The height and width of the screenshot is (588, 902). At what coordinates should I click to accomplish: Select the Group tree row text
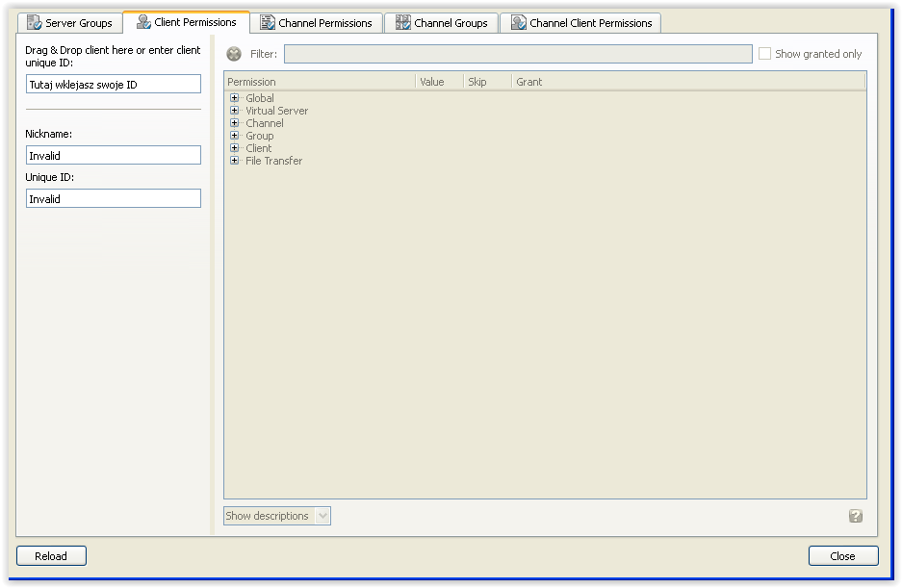[x=260, y=136]
